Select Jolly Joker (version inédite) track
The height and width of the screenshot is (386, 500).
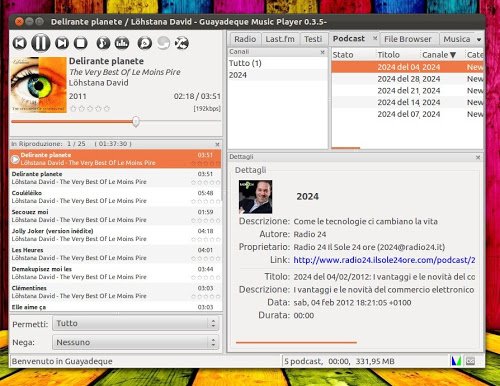115,235
